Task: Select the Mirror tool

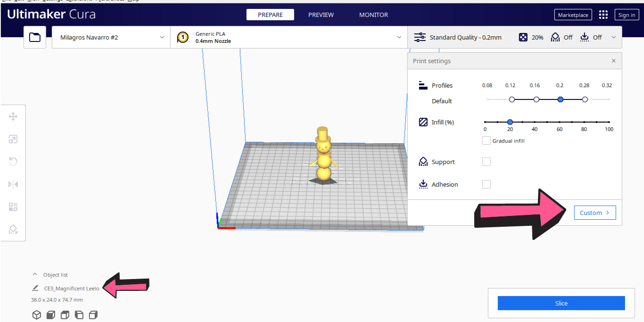Action: [x=13, y=184]
